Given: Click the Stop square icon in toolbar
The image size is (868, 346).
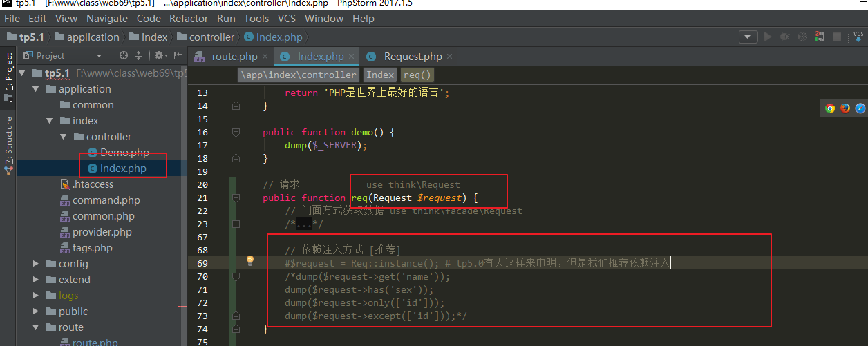Looking at the screenshot, I should point(837,37).
